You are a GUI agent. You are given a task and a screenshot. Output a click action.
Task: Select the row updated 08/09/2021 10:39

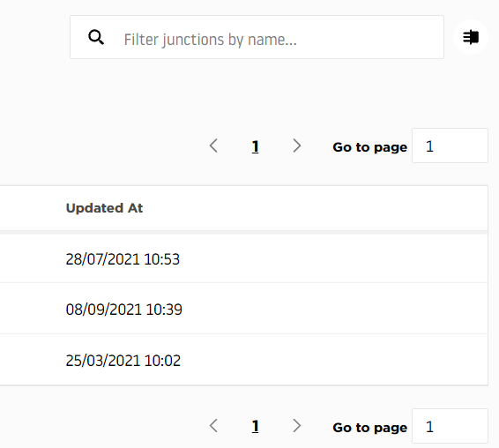tap(244, 308)
